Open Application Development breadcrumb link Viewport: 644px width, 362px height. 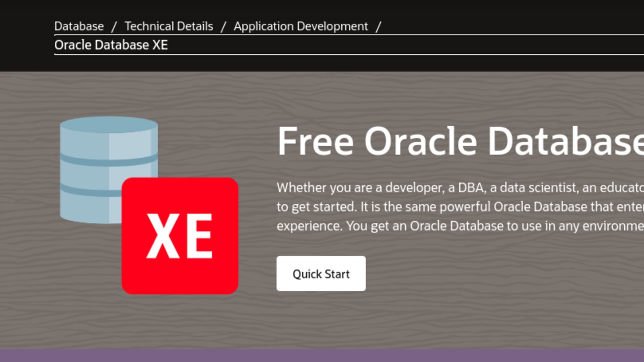[x=301, y=26]
